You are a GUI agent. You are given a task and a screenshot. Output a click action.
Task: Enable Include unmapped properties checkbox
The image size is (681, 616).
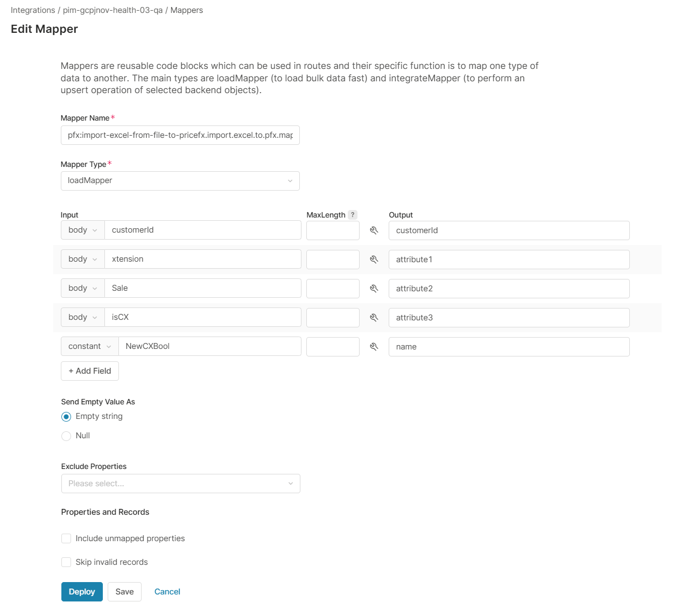[66, 538]
